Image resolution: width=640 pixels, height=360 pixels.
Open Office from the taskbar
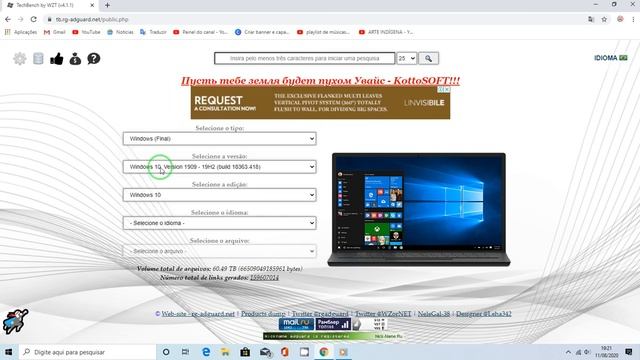point(284,352)
